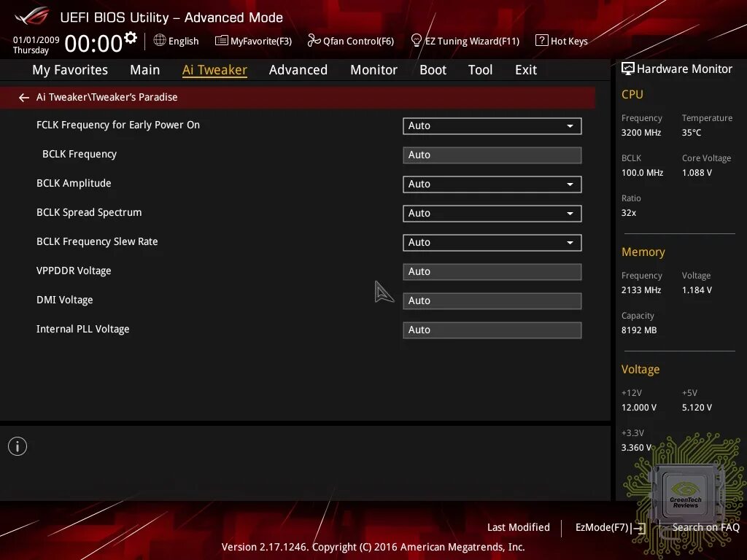Select the DMI Voltage label

65,300
